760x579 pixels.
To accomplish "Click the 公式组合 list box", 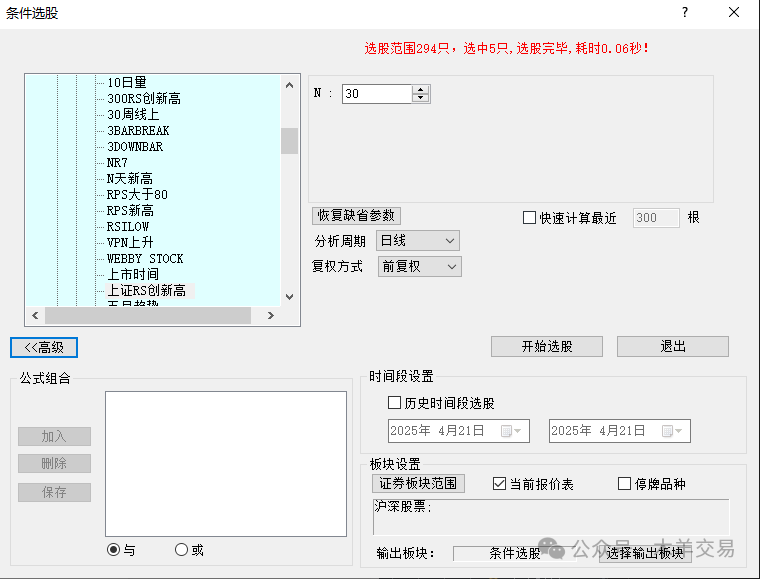I will pyautogui.click(x=226, y=464).
